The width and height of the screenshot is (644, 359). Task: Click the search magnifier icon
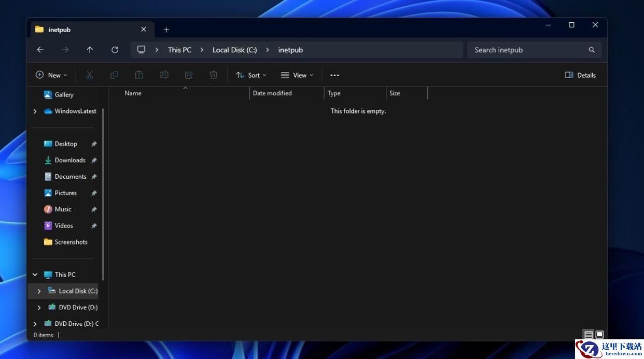coord(592,50)
